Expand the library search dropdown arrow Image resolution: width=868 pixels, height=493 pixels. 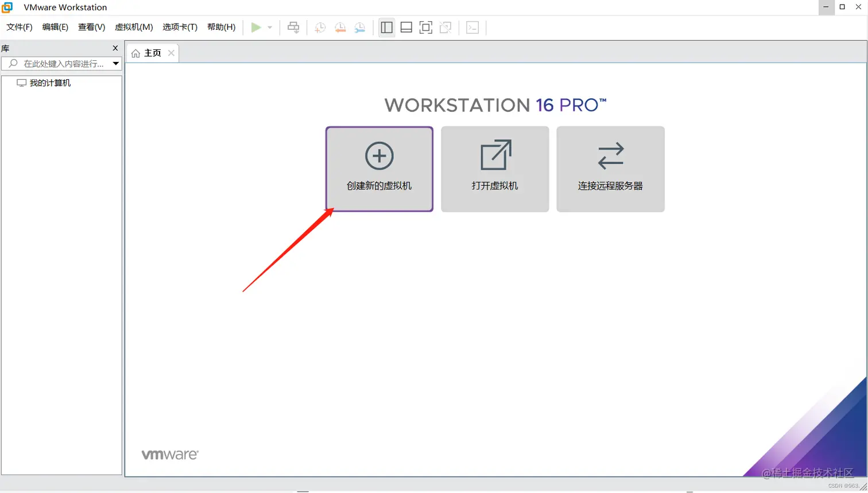[116, 64]
